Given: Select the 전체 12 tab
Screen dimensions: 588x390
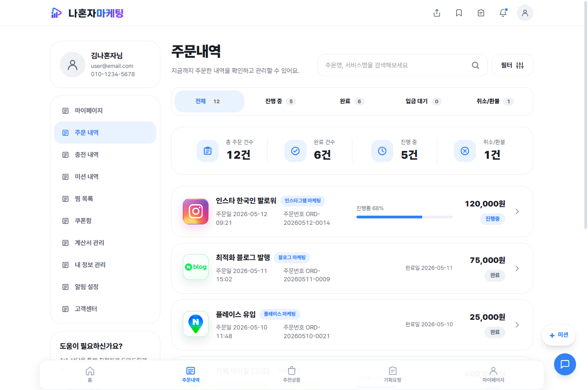Looking at the screenshot, I should tap(209, 101).
